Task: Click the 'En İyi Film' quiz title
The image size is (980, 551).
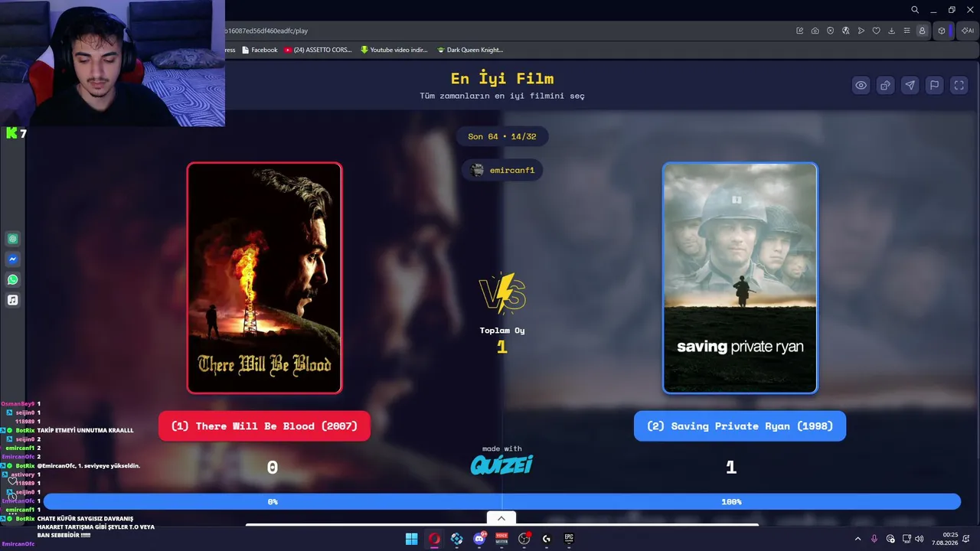Action: [502, 78]
